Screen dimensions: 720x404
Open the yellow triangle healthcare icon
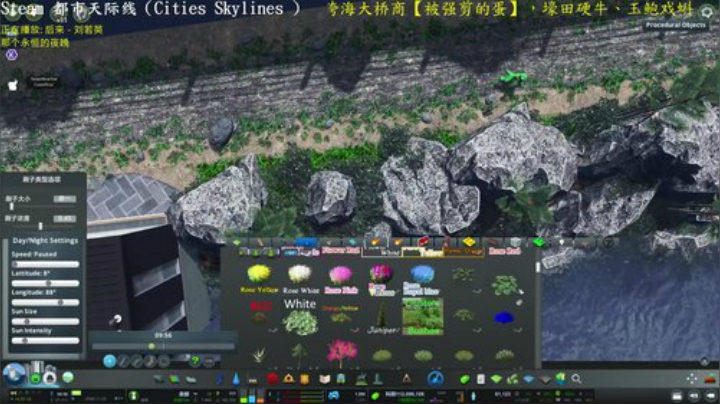288,379
